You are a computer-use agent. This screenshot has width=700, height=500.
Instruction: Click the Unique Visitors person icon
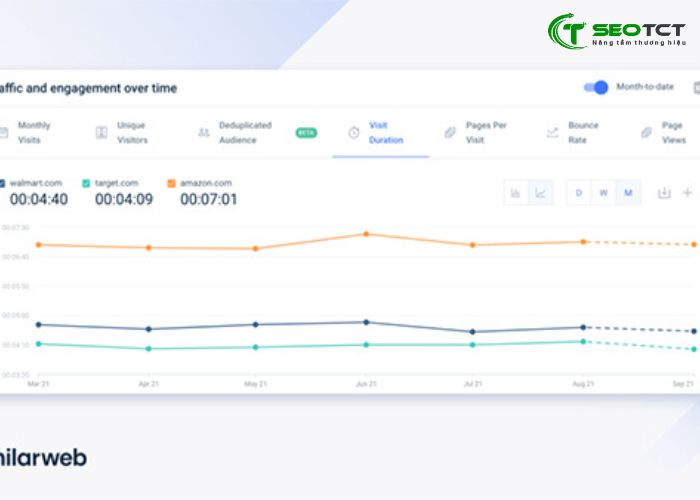click(101, 133)
